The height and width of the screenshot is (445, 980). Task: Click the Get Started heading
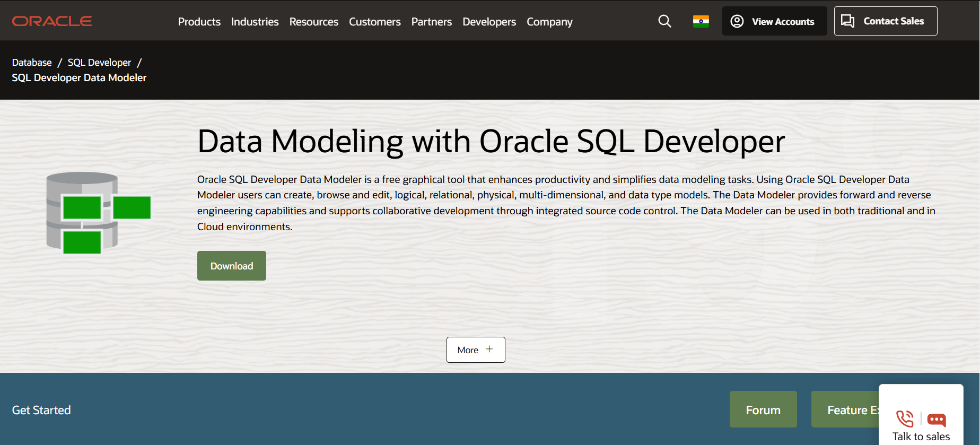coord(41,410)
